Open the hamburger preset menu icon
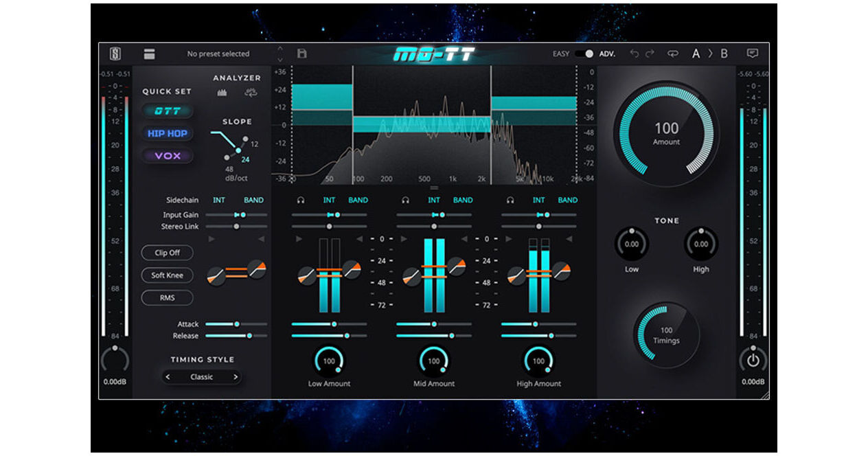Screen dimensions: 868x456 click(149, 53)
